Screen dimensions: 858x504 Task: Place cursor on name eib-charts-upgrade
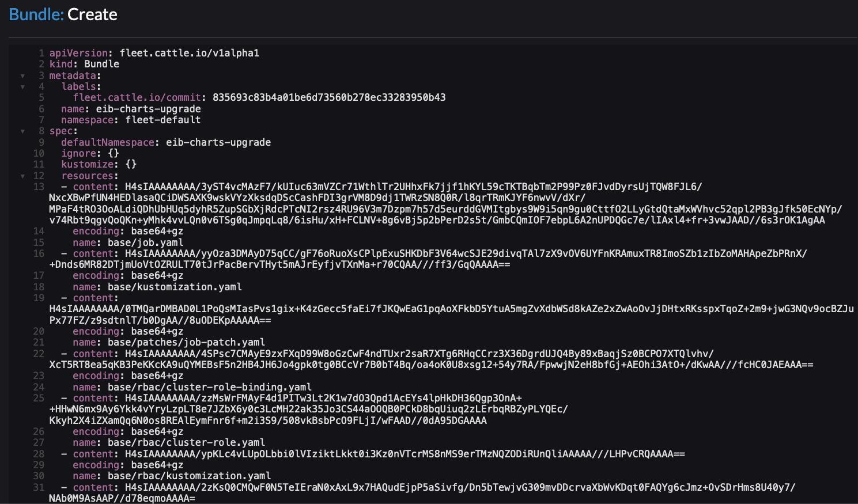coord(148,109)
